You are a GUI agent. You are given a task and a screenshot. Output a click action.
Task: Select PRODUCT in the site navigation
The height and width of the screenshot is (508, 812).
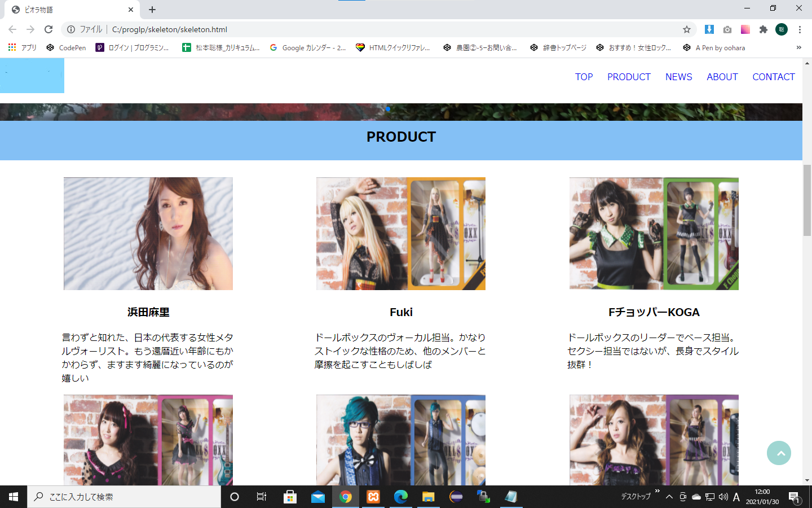coord(629,77)
